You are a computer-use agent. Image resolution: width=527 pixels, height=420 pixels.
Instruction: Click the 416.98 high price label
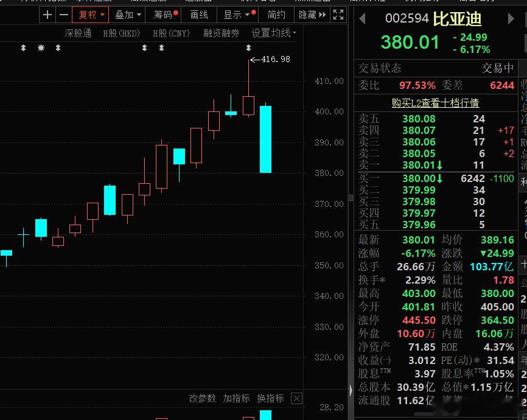click(276, 59)
